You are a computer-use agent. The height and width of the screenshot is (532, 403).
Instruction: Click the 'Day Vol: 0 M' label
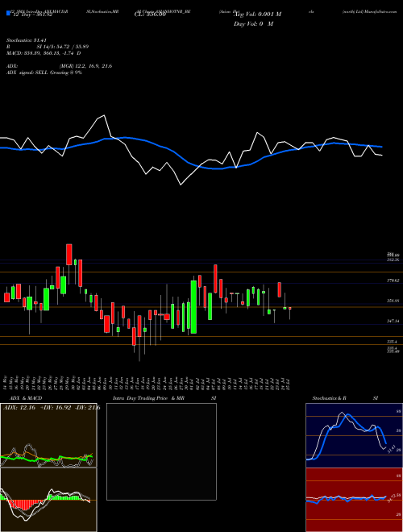(x=253, y=24)
